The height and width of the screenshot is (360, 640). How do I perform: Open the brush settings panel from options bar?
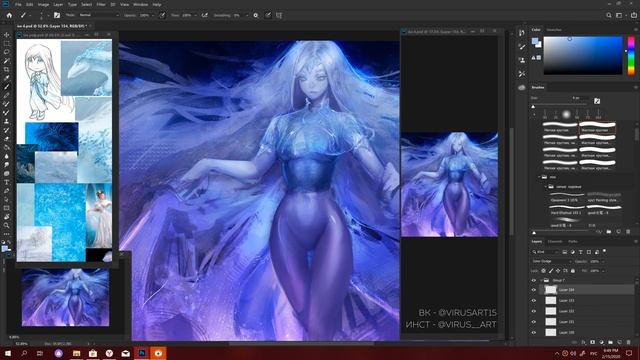tap(57, 15)
